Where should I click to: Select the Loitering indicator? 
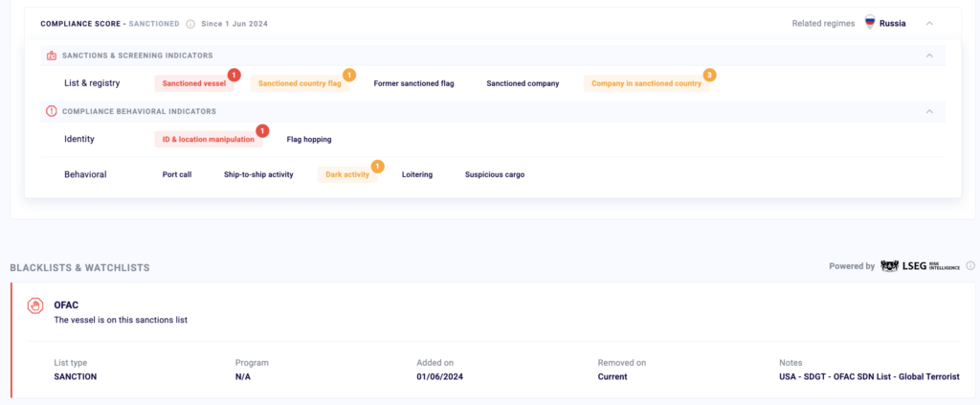tap(417, 175)
